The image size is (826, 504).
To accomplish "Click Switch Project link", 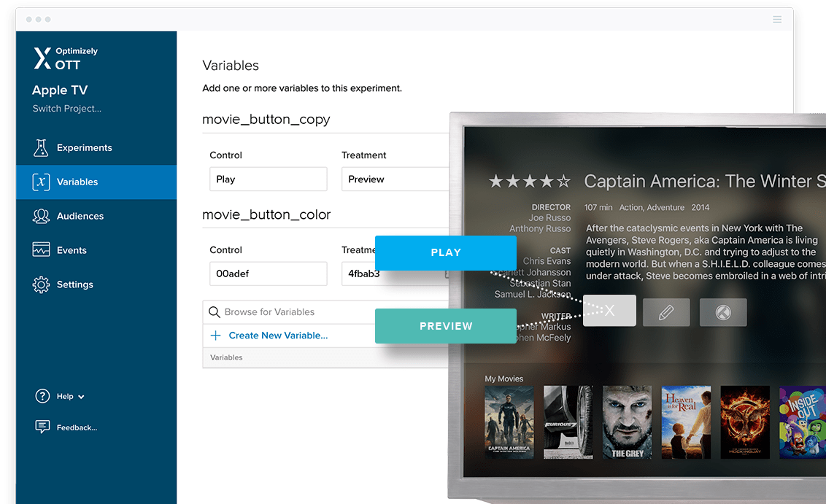I will pyautogui.click(x=67, y=109).
